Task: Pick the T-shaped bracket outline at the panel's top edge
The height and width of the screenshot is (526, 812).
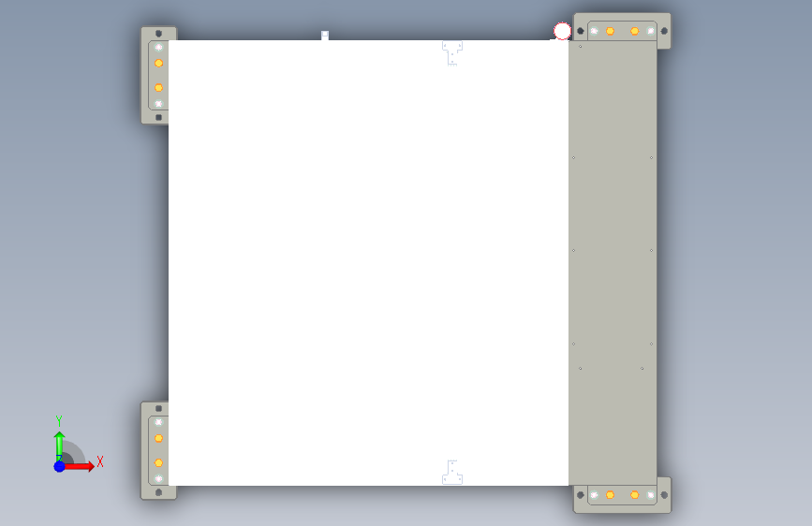Action: [x=452, y=53]
